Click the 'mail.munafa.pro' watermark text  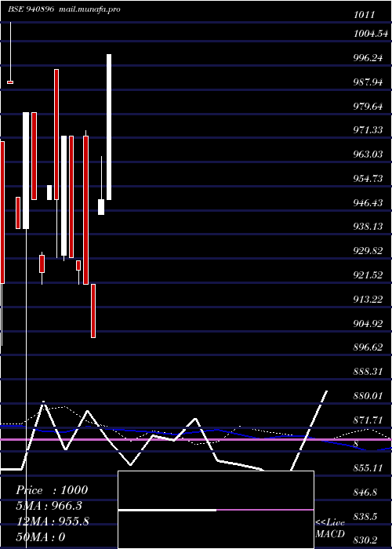tap(89, 9)
